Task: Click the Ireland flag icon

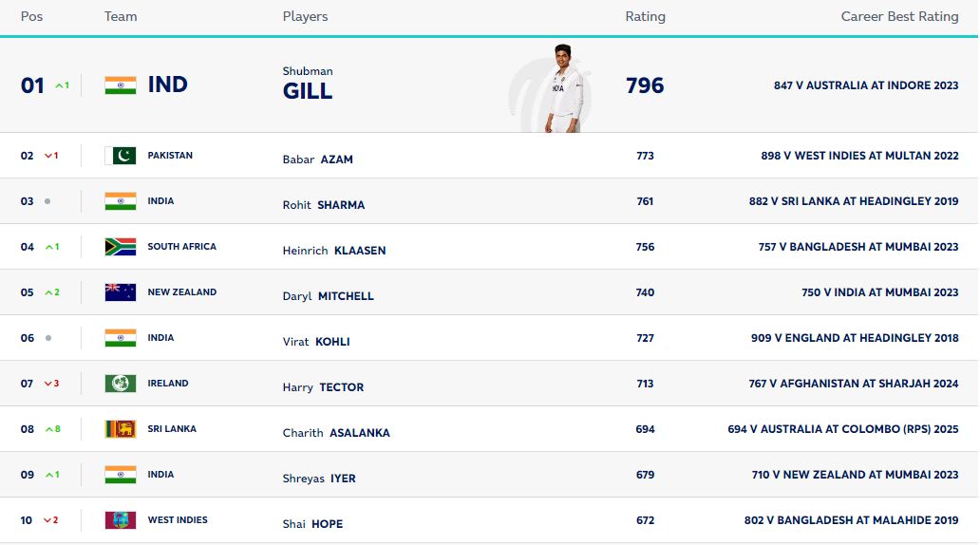Action: coord(121,384)
